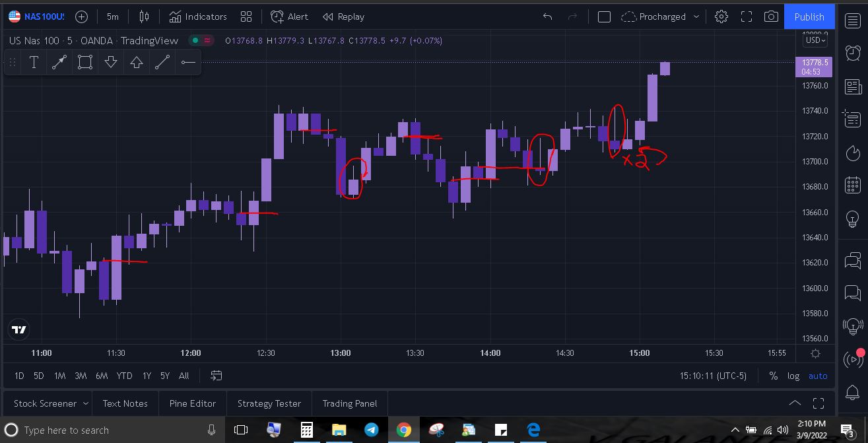The width and height of the screenshot is (868, 443).
Task: Click the Publish button
Action: (809, 17)
